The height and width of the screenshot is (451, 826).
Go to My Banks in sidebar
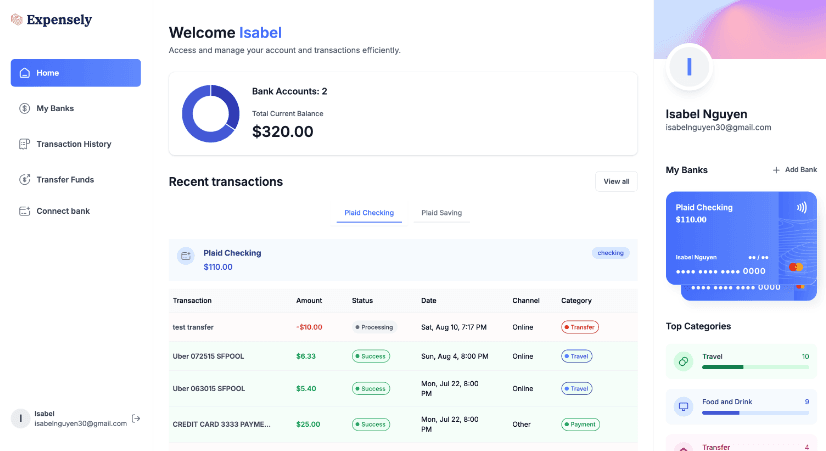[76, 109]
